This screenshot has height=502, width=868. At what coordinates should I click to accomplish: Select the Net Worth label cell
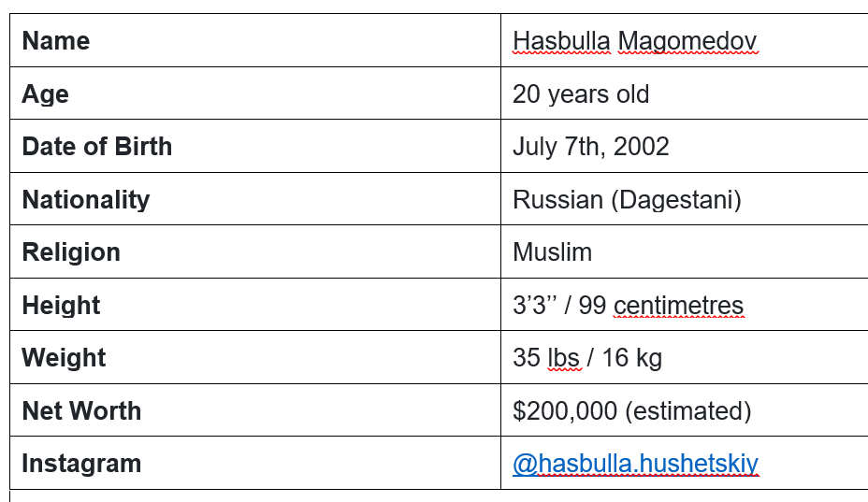pyautogui.click(x=255, y=410)
